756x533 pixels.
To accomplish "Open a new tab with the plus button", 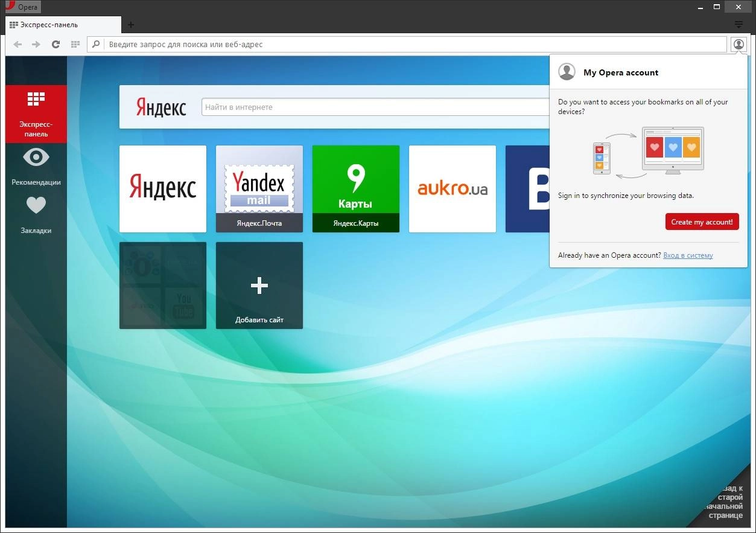I will [x=130, y=25].
